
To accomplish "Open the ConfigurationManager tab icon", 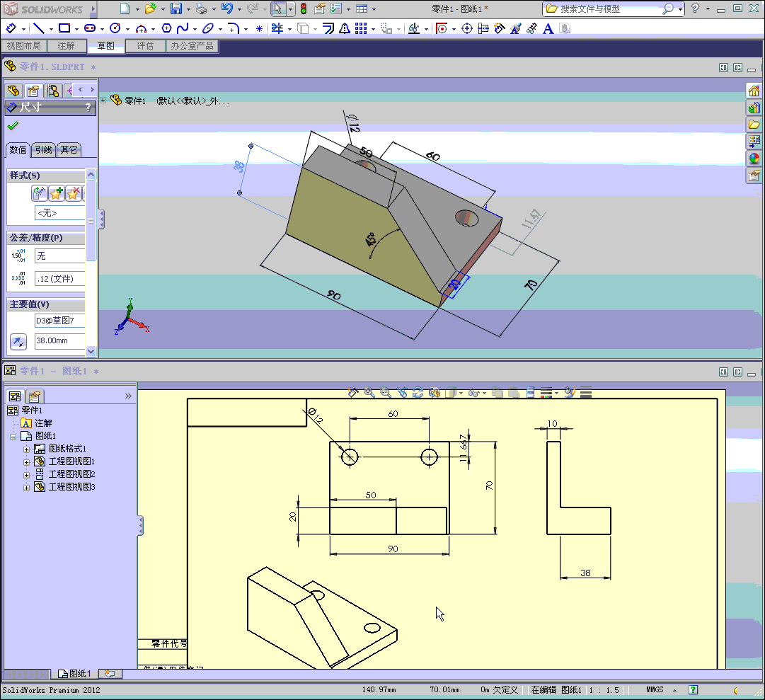I will coord(52,91).
